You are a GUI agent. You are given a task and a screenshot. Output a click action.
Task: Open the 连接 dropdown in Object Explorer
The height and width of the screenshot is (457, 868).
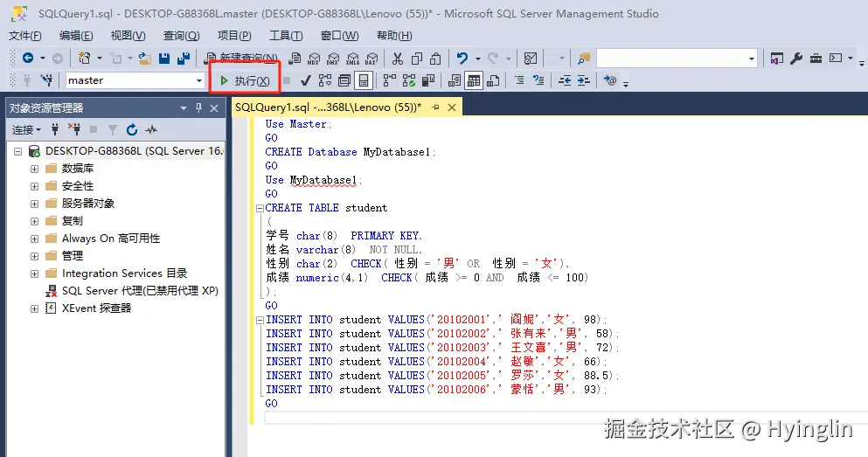tap(26, 130)
